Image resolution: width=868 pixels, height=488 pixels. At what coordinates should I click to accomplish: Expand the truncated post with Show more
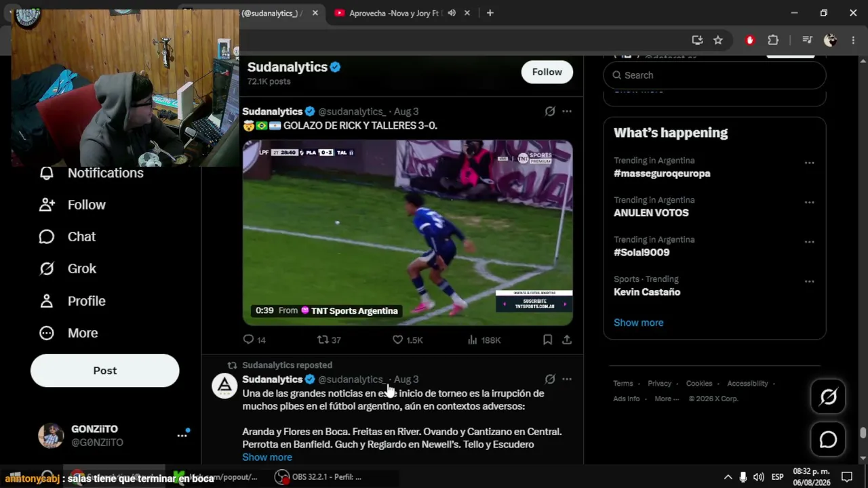coord(267,457)
